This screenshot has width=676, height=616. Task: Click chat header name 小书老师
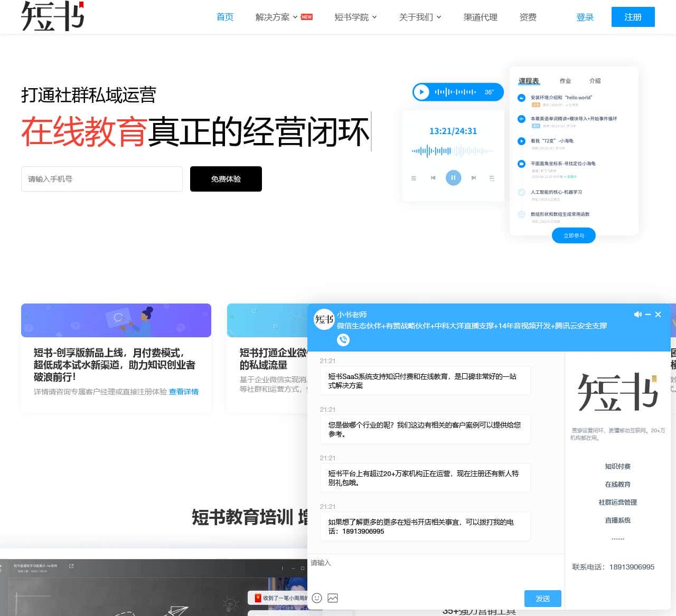pyautogui.click(x=352, y=315)
